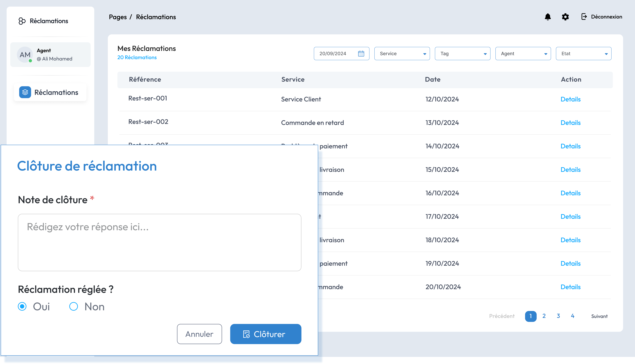Click the Commande en retard cell
This screenshot has height=364, width=635.
point(312,123)
